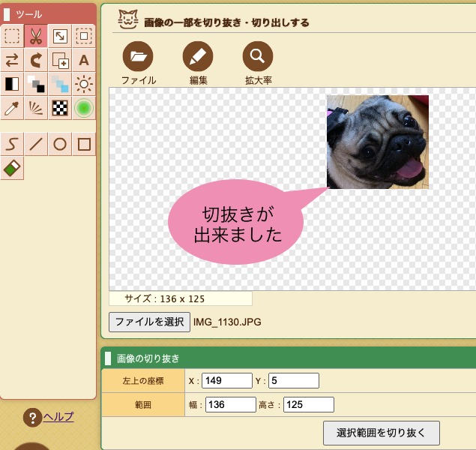
Task: Select the checkerboard mosaic tool
Action: point(60,108)
